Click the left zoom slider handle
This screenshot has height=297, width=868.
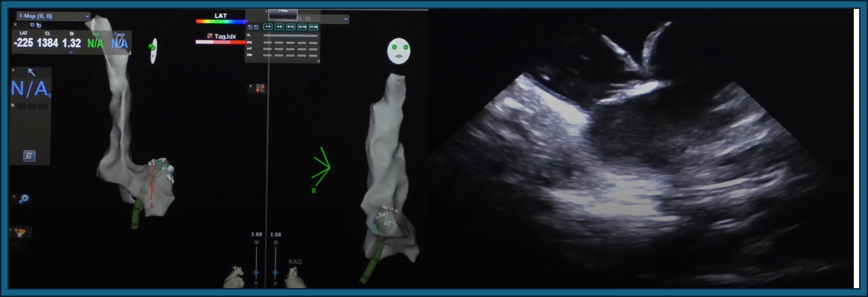pos(256,272)
